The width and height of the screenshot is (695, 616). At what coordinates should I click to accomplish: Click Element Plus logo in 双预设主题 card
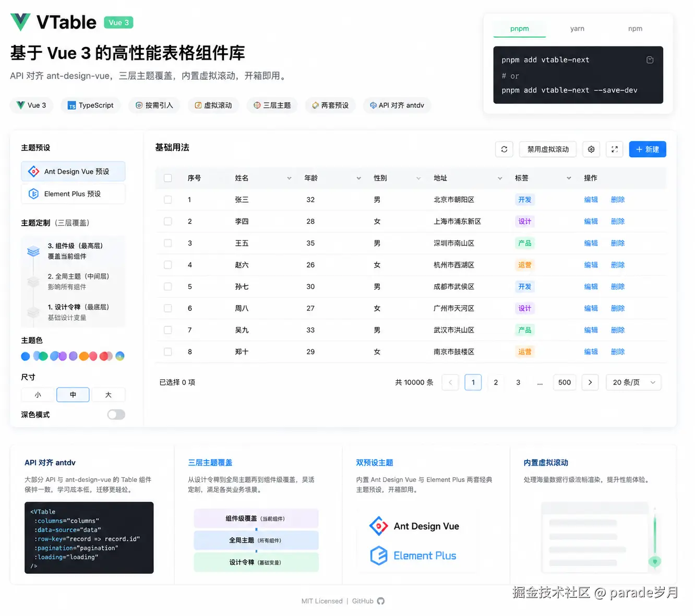379,555
